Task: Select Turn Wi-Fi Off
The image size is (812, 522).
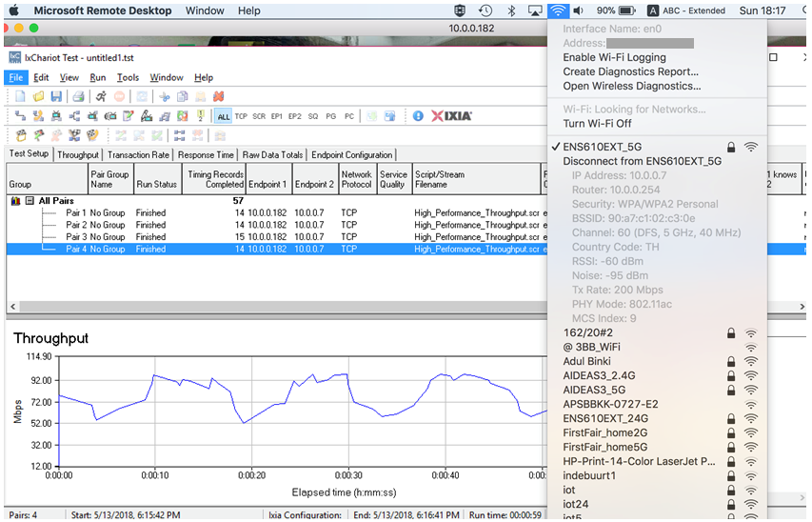Action: point(597,124)
